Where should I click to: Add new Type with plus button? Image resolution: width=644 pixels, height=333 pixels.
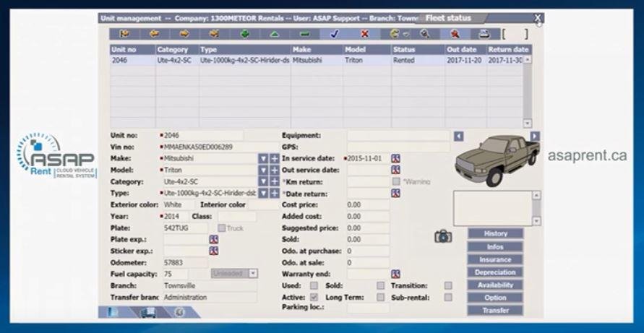pos(275,193)
